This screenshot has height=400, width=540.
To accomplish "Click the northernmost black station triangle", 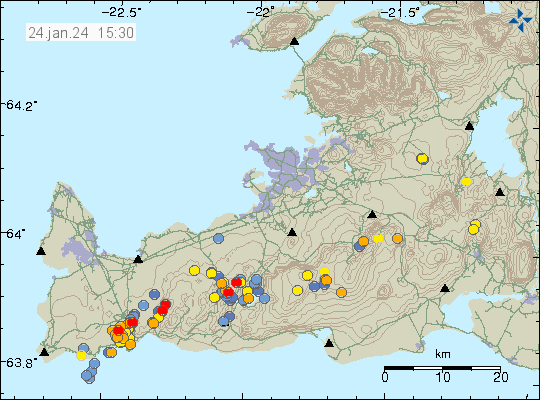I will point(294,41).
